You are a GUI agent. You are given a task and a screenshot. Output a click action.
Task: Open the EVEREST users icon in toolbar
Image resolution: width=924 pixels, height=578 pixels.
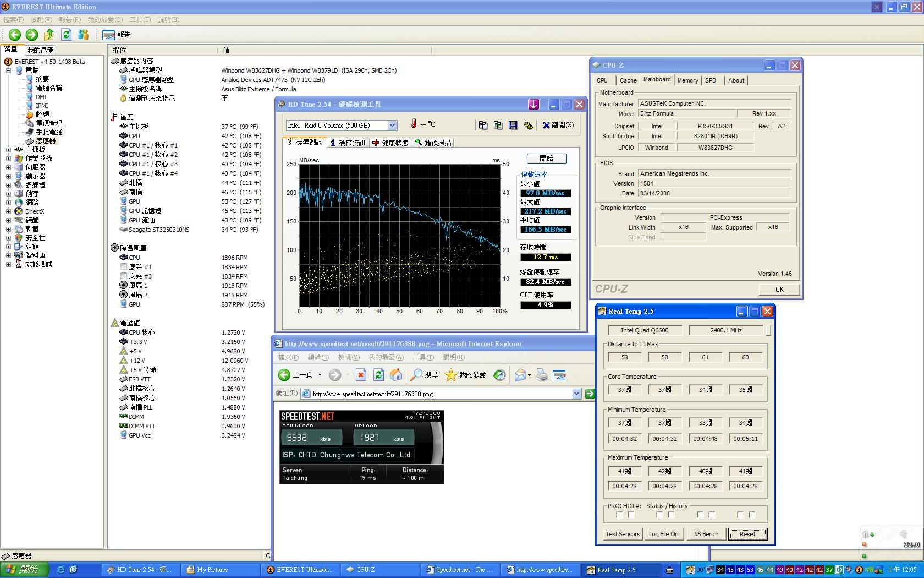(83, 35)
